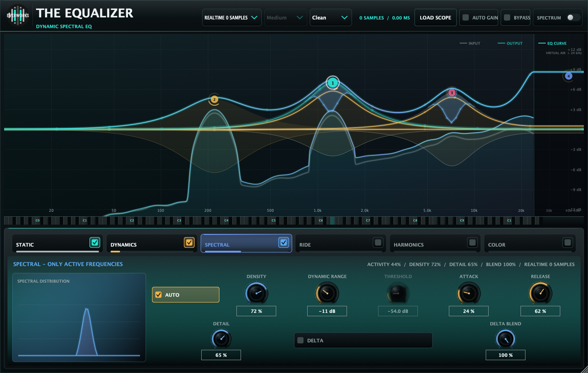Click the Load Scope button
The width and height of the screenshot is (588, 373).
(x=435, y=17)
